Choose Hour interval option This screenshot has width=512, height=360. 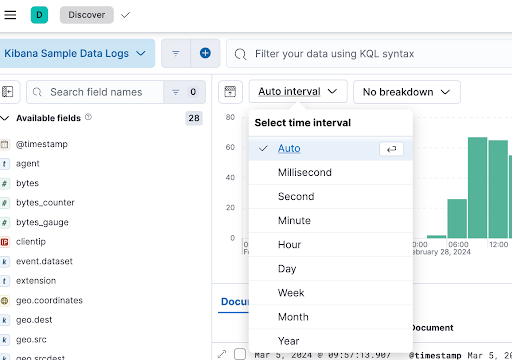point(331,245)
